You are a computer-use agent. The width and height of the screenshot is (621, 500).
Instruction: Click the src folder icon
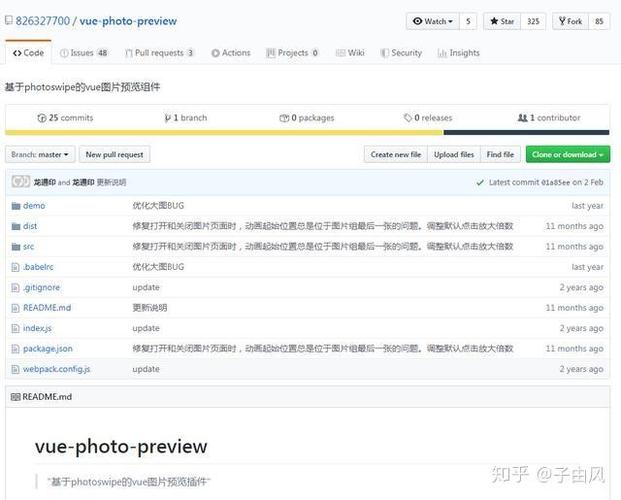tap(16, 247)
